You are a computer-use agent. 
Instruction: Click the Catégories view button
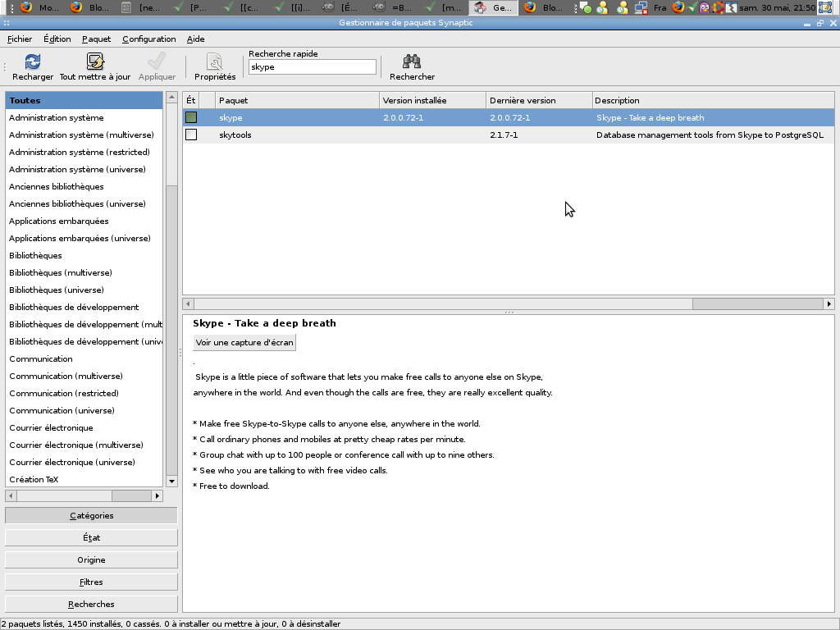(91, 515)
